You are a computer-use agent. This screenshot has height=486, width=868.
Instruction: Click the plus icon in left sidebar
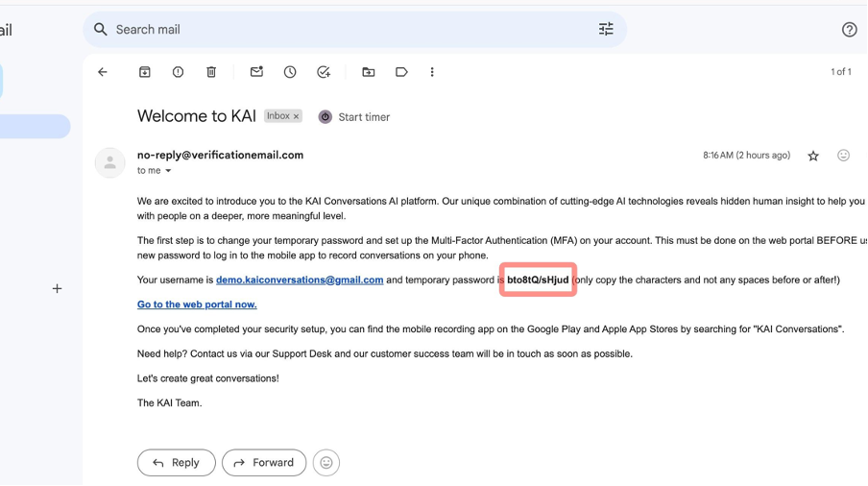click(57, 289)
